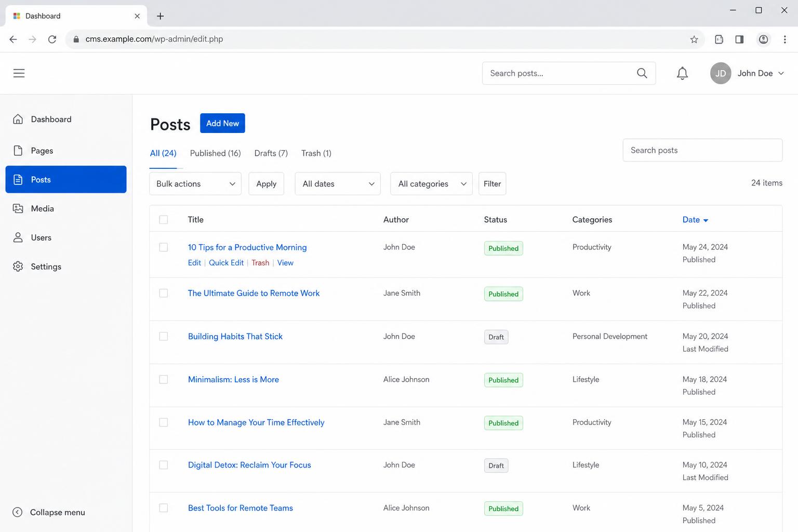The image size is (798, 532).
Task: Expand the John Doe account chevron
Action: pos(781,73)
